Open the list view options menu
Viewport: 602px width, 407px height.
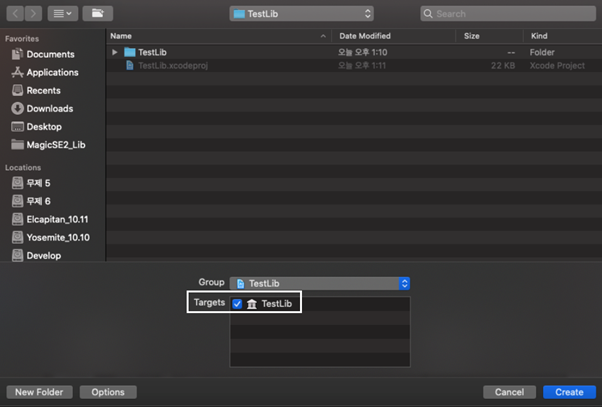63,14
